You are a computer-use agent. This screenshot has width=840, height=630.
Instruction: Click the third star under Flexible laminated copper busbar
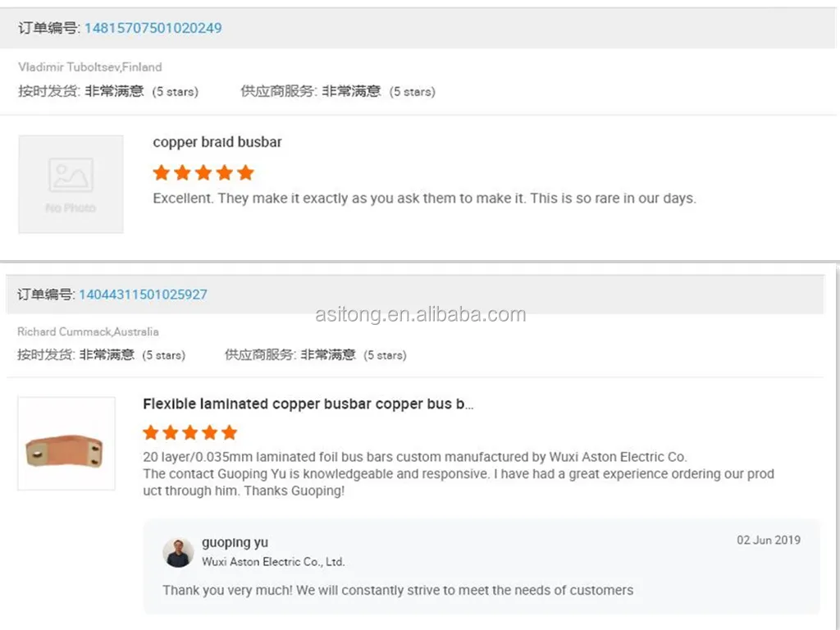point(189,432)
